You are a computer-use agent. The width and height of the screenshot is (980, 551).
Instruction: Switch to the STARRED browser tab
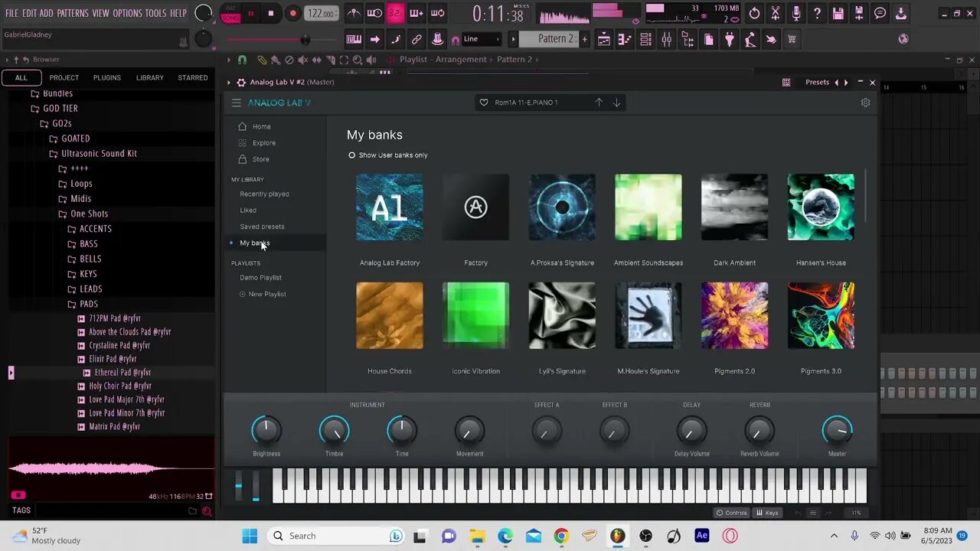pos(193,77)
